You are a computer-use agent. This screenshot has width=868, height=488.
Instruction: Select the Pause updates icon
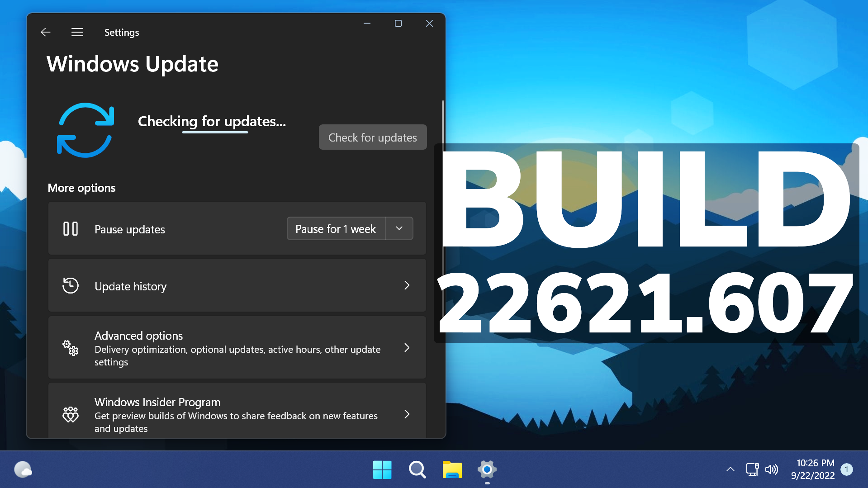click(71, 229)
